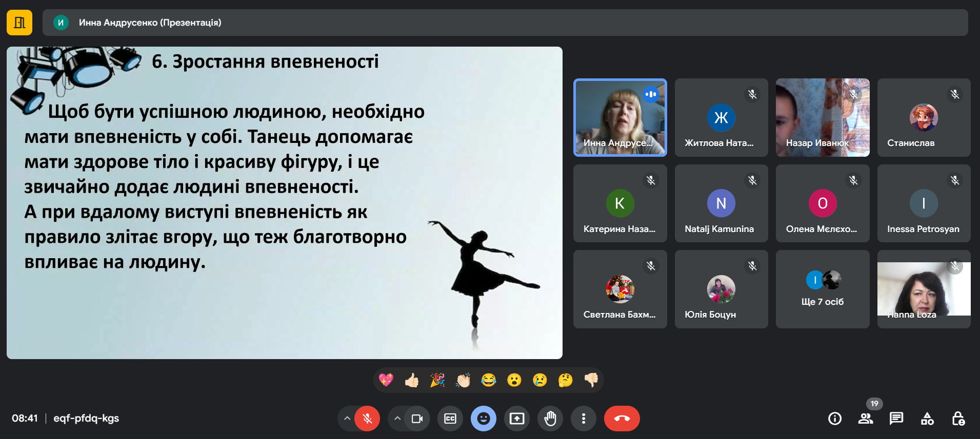The height and width of the screenshot is (439, 980).
Task: Turn on the camera
Action: point(417,419)
